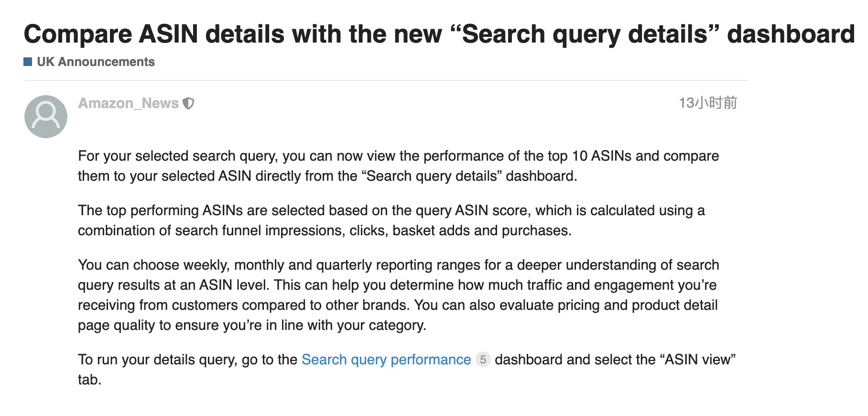Click the paragraph about weekly, monthly reporting ranges

pos(398,295)
